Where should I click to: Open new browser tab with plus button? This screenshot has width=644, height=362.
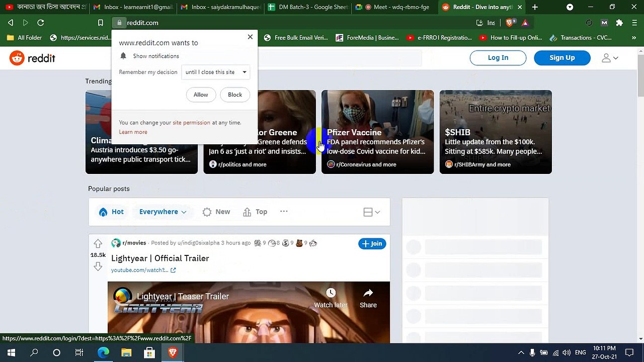pyautogui.click(x=535, y=7)
